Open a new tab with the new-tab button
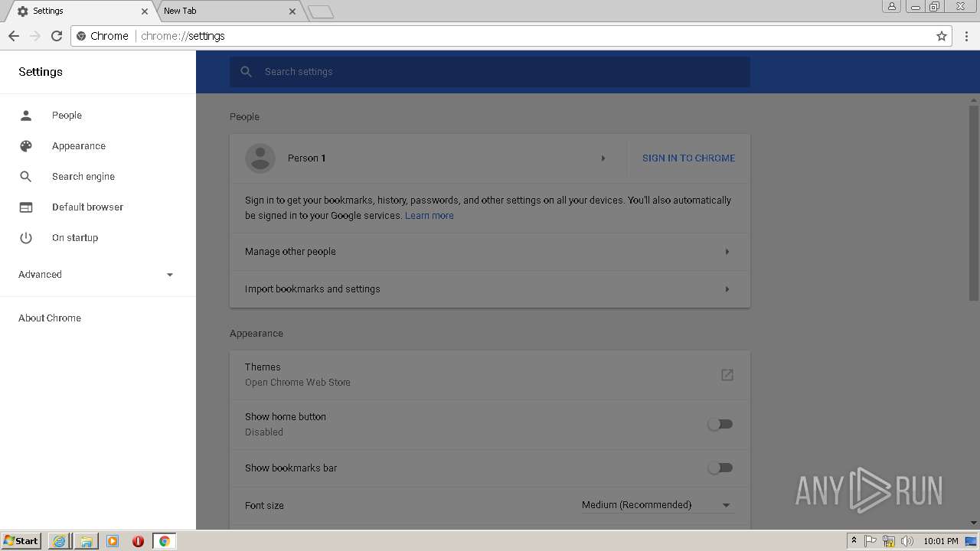Image resolution: width=980 pixels, height=551 pixels. [x=321, y=11]
